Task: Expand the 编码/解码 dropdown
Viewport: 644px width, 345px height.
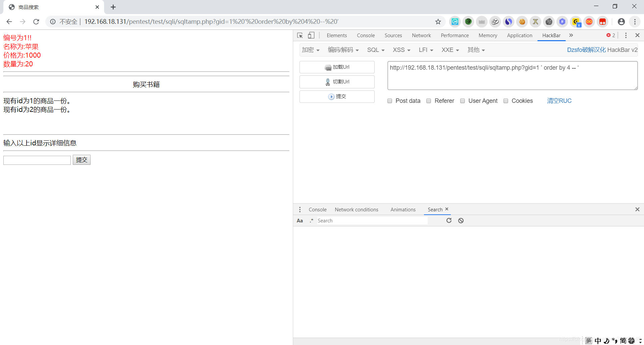Action: pyautogui.click(x=343, y=50)
